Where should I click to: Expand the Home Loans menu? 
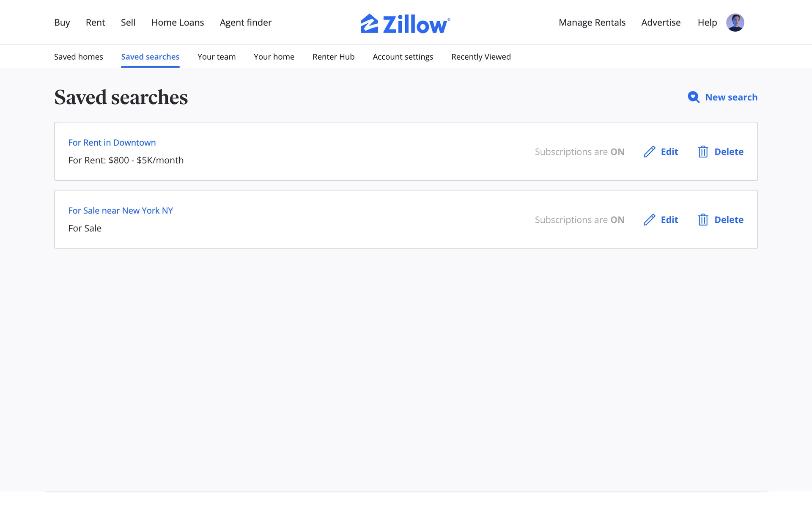click(x=178, y=22)
